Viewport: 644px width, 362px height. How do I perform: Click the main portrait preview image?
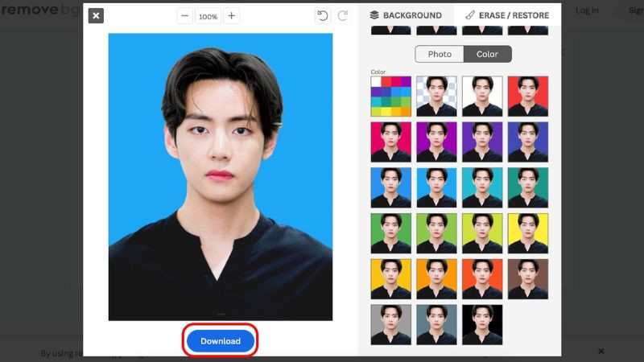221,177
